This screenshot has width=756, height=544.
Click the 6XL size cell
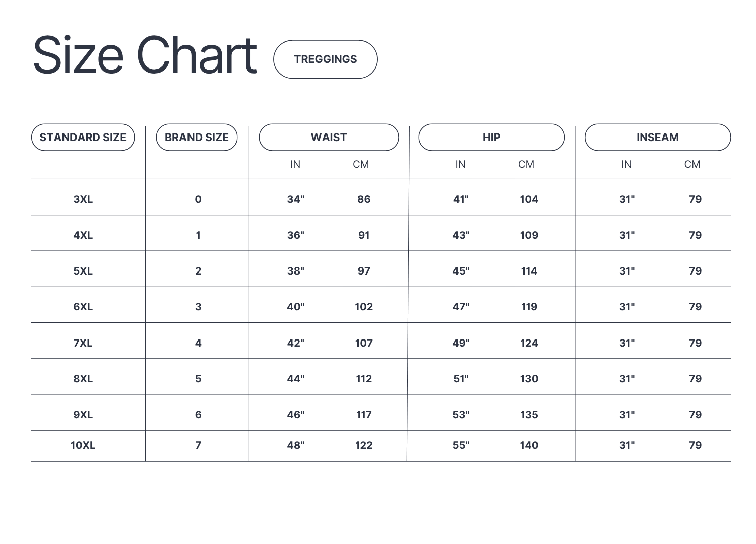(x=83, y=307)
